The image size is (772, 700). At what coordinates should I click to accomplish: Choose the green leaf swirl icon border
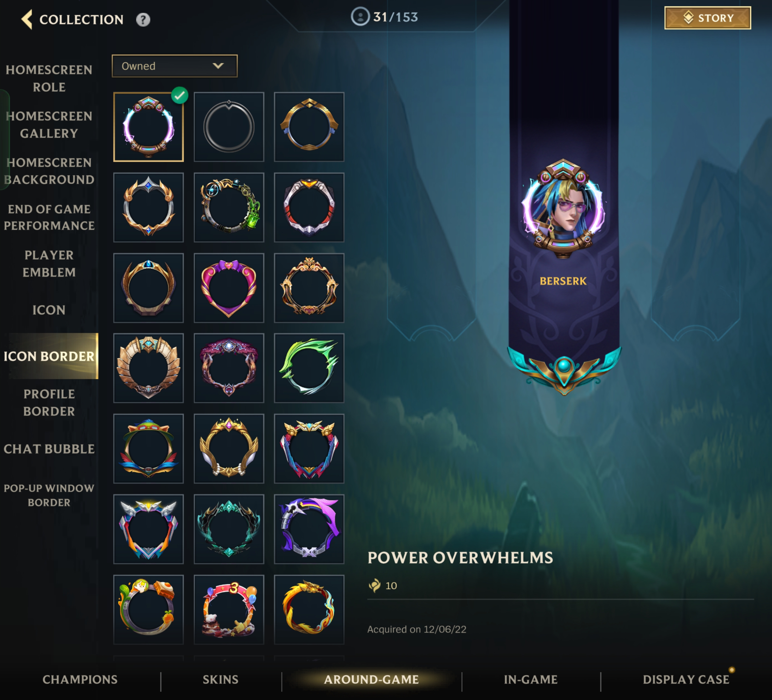click(x=309, y=368)
